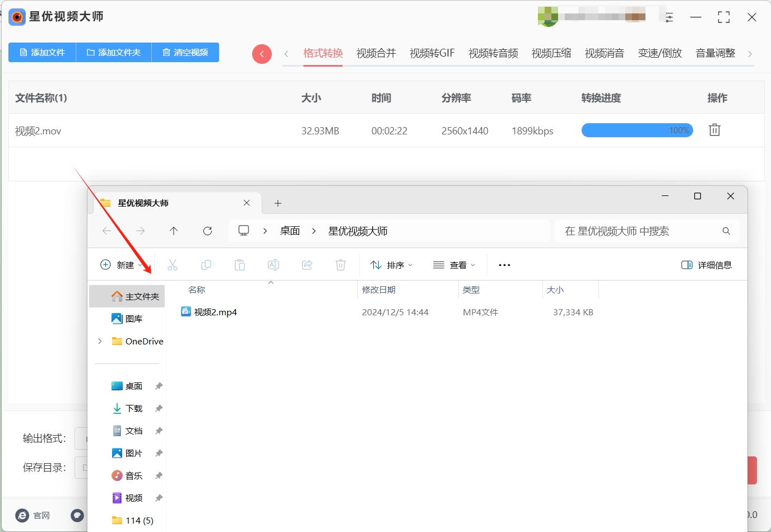Open the 官网 link

point(32,515)
